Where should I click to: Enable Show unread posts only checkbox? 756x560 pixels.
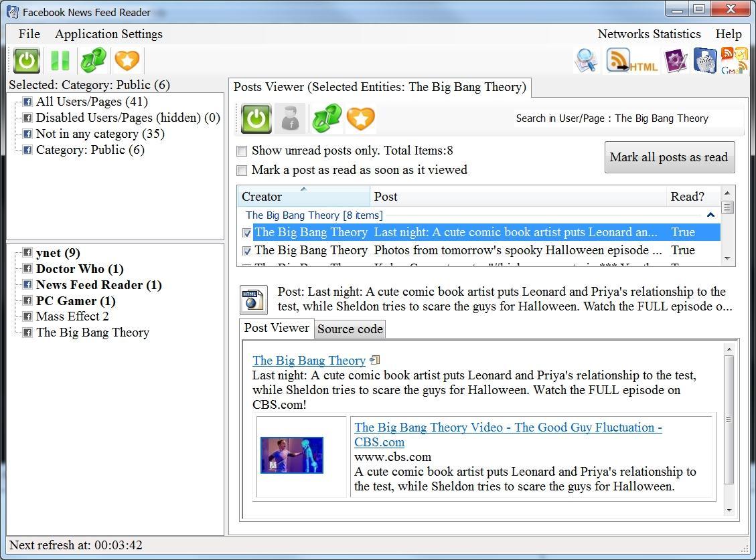coord(242,151)
